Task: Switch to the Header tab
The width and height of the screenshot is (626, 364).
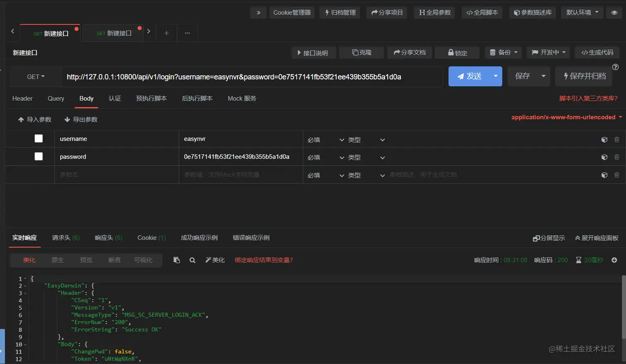Action: pos(22,99)
